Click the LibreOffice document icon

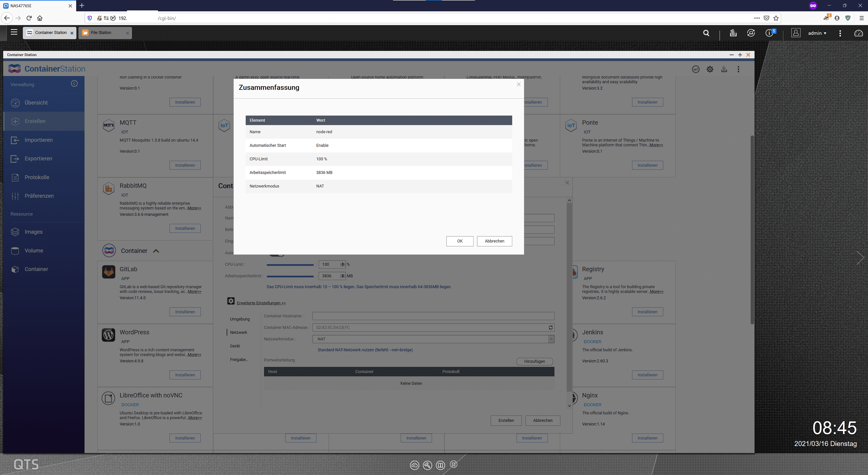click(x=108, y=398)
